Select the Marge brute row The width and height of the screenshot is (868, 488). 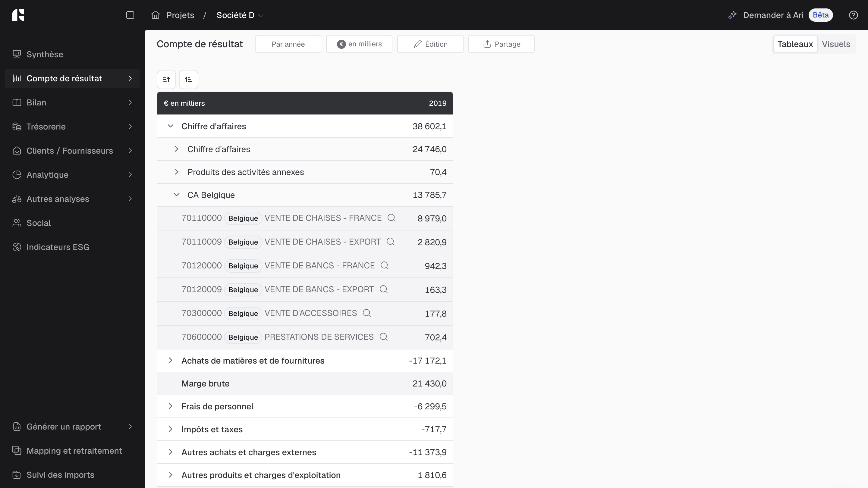pos(305,383)
